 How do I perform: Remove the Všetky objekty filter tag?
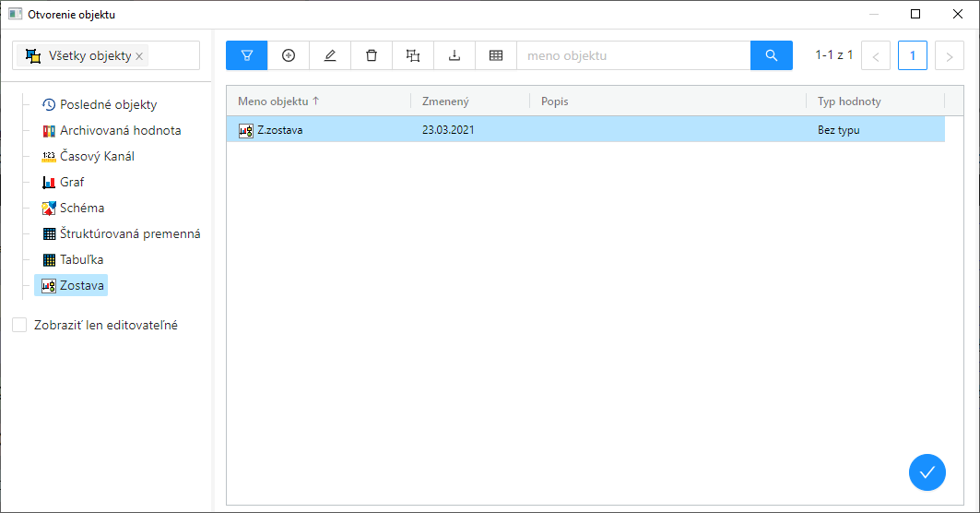click(139, 56)
